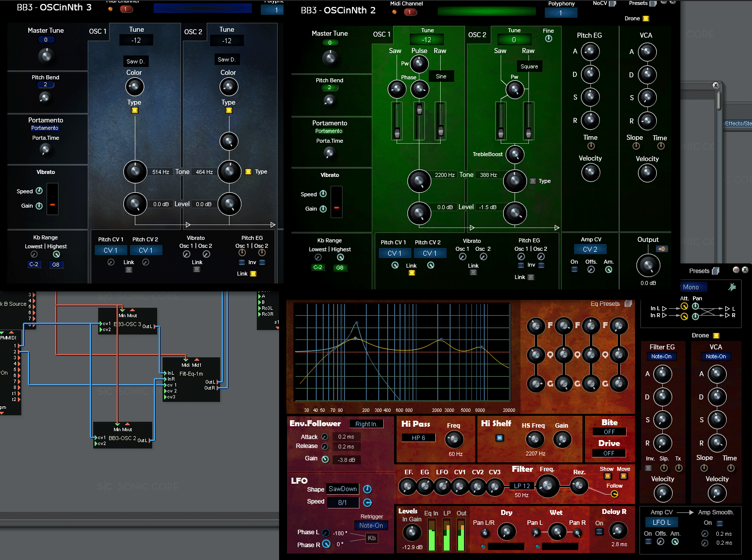Open the Retrigger Note-On selector
Image resolution: width=752 pixels, height=560 pixels.
click(x=371, y=525)
